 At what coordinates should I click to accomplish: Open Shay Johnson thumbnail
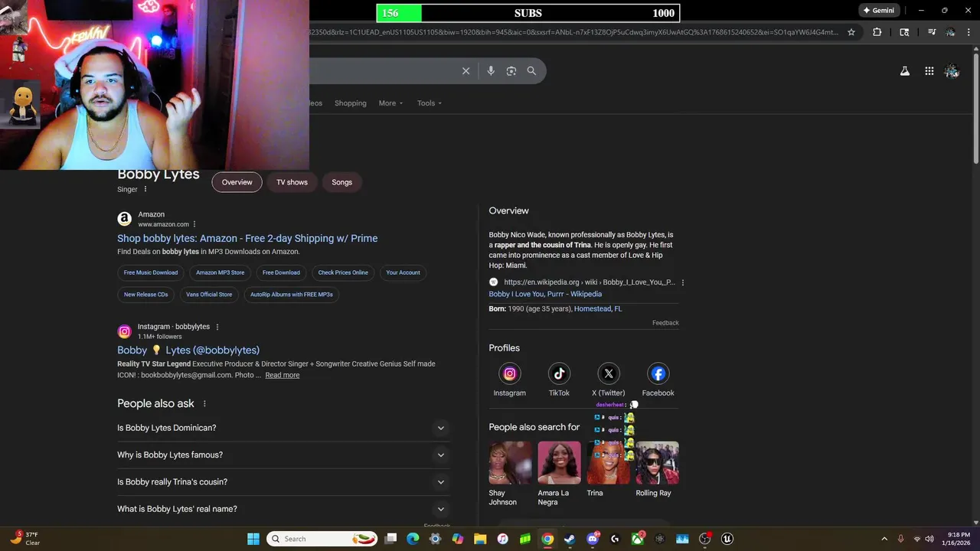coord(510,463)
